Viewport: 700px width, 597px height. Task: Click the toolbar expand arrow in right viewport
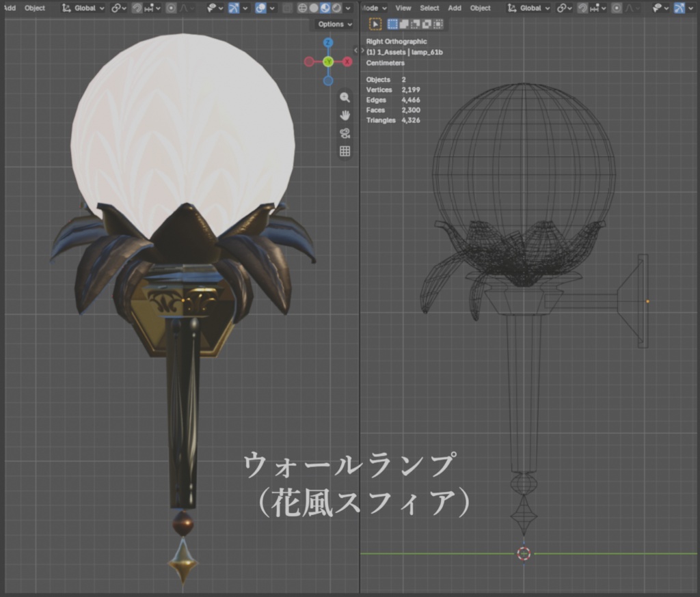click(x=363, y=51)
